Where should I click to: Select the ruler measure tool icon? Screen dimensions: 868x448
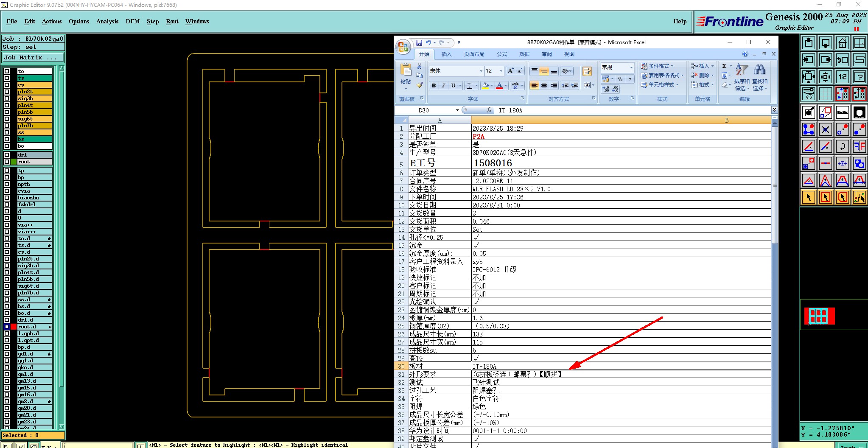click(x=843, y=112)
